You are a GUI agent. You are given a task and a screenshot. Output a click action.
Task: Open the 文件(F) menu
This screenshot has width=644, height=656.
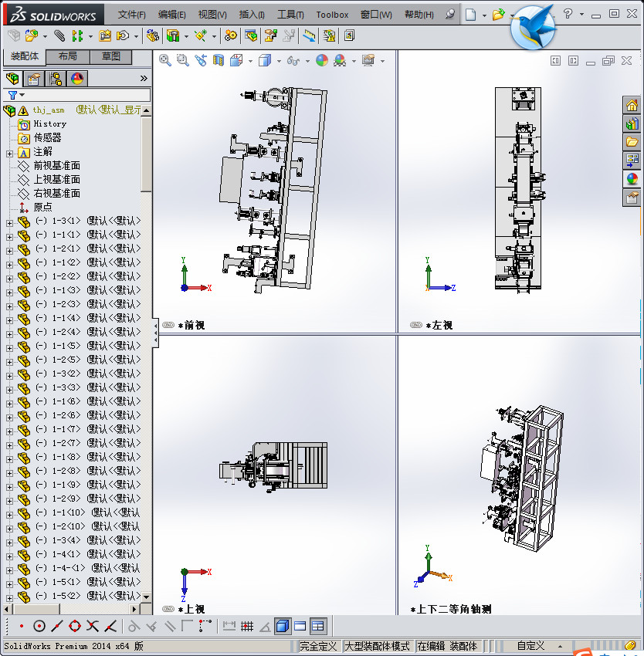point(131,15)
